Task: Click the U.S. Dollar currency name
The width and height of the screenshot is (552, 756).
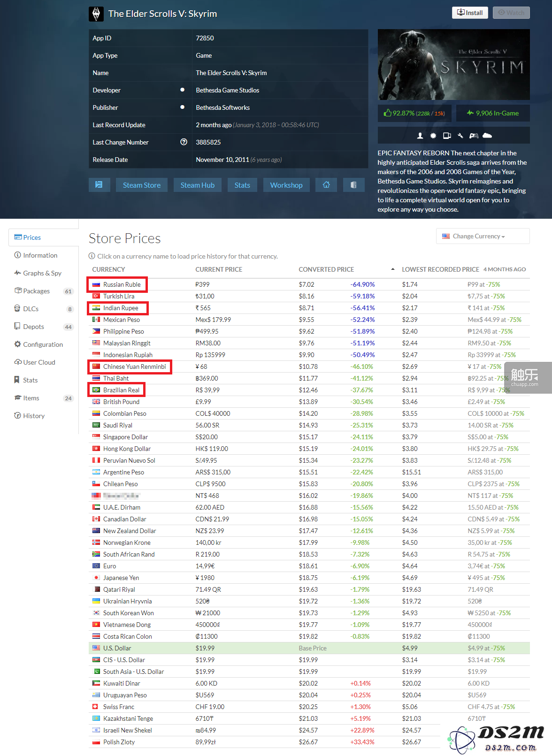Action: pos(117,648)
